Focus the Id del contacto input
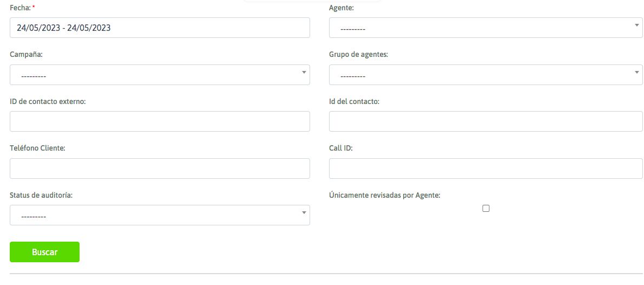The height and width of the screenshot is (285, 644). click(x=485, y=121)
